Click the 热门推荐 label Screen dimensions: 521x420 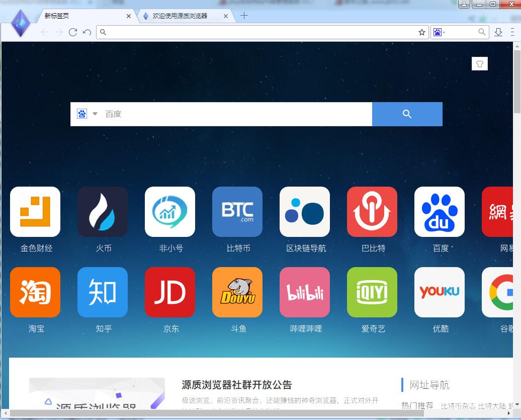pos(417,405)
